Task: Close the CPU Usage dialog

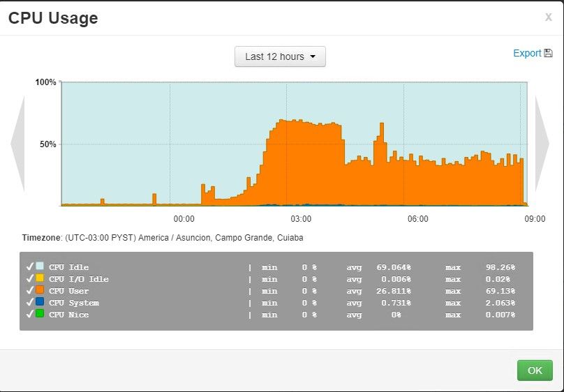Action: [548, 17]
